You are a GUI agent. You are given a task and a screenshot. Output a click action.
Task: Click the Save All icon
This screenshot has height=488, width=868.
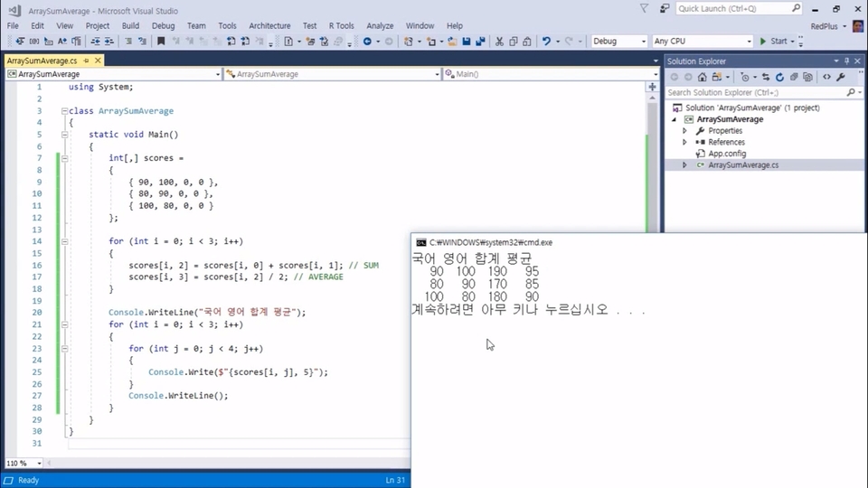[x=480, y=42]
